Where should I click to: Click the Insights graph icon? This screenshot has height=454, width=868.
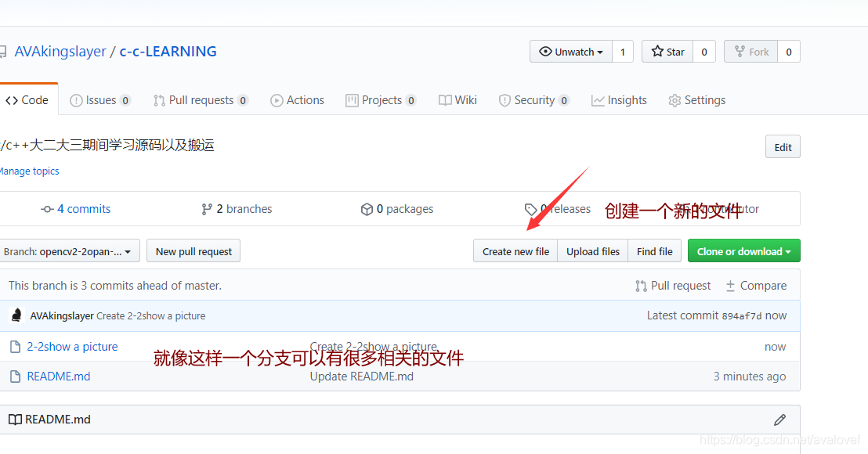coord(598,101)
